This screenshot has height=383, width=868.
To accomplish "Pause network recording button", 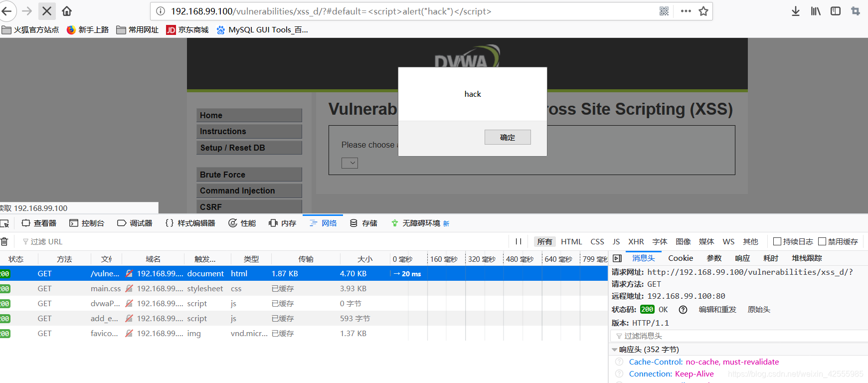I will [519, 241].
